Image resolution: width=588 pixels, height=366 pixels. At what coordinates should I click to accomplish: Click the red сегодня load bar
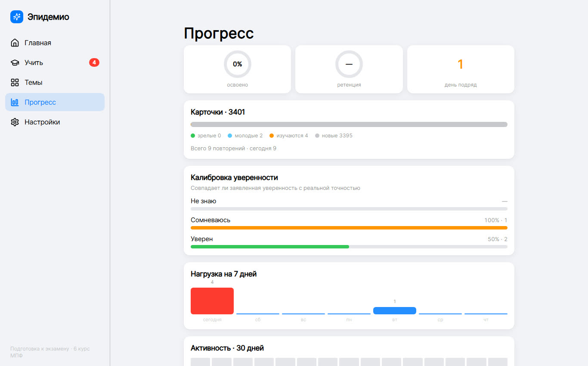(x=212, y=301)
